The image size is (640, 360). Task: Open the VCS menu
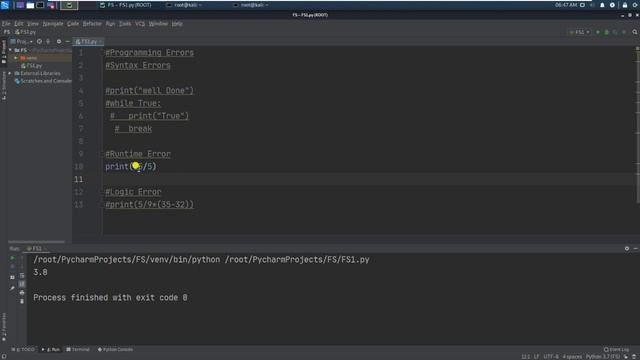pyautogui.click(x=140, y=24)
